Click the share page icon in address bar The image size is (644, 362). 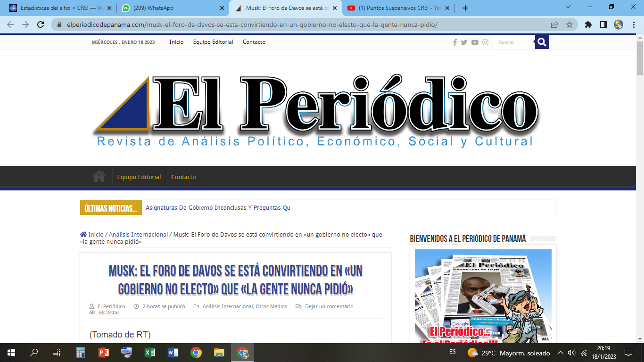[554, 25]
